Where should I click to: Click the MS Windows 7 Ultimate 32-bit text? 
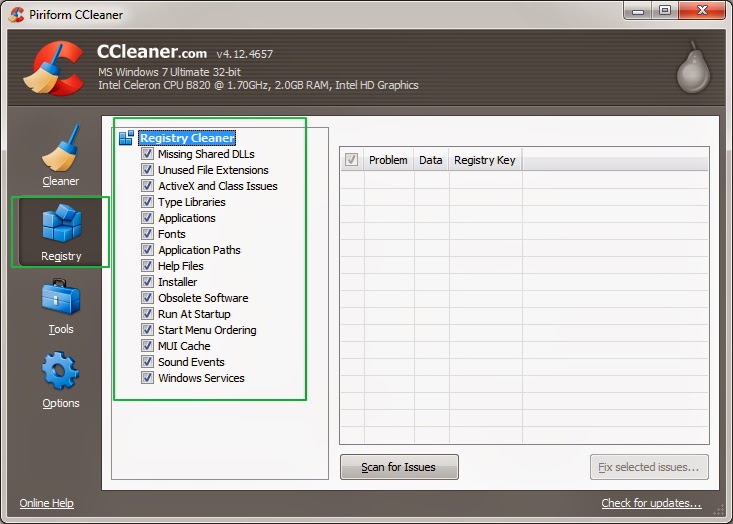point(169,72)
